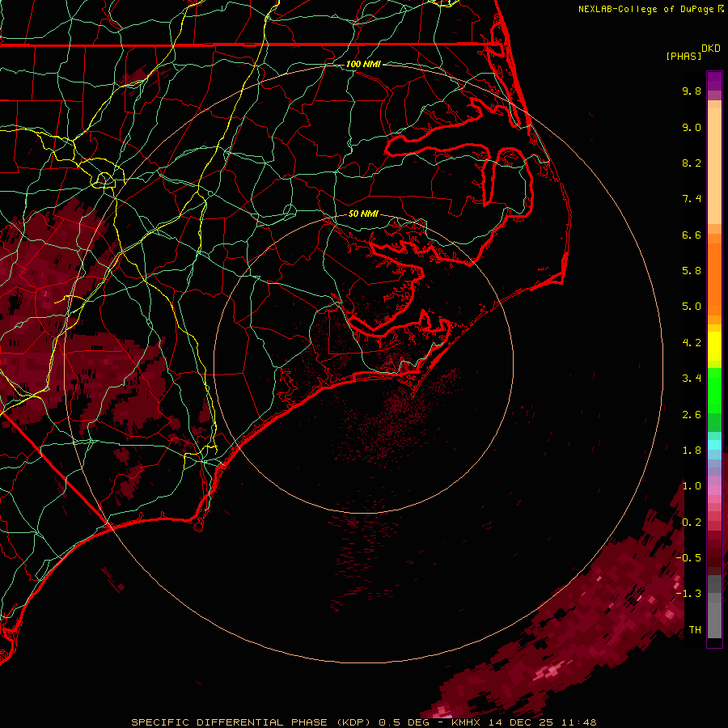Viewport: 728px width, 728px height.
Task: Click the purple top segment of color bar
Action: [x=714, y=82]
